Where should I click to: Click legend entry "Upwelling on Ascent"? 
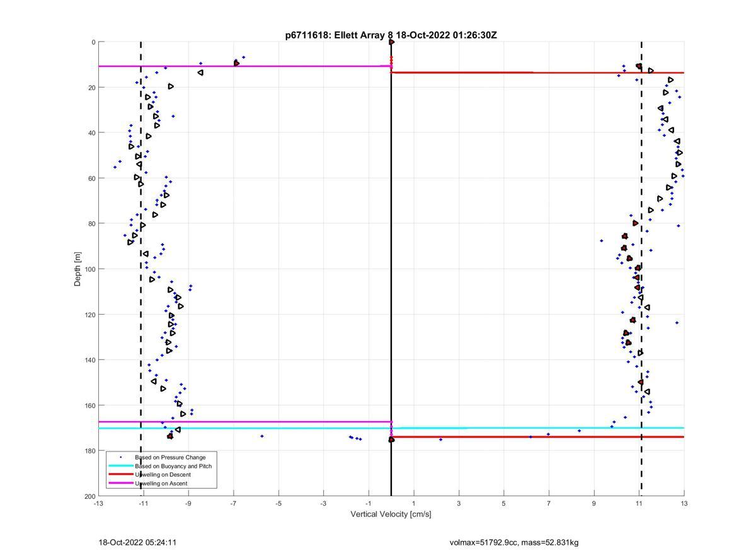(161, 484)
